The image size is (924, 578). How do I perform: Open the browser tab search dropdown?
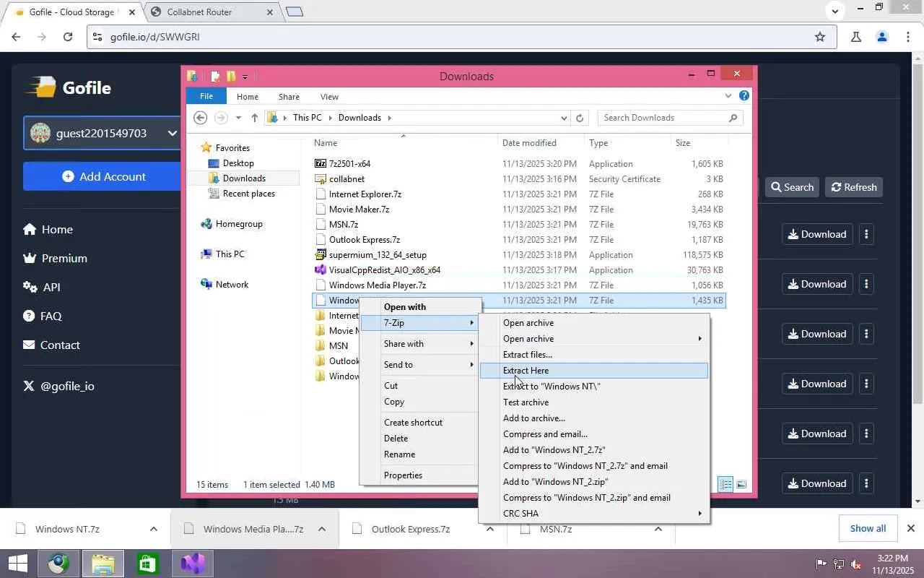(x=835, y=11)
